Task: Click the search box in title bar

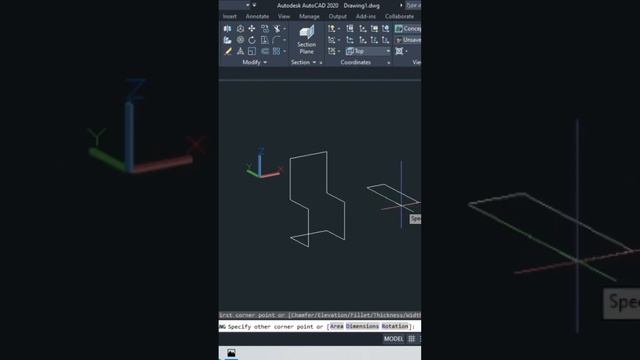Action: tap(413, 5)
